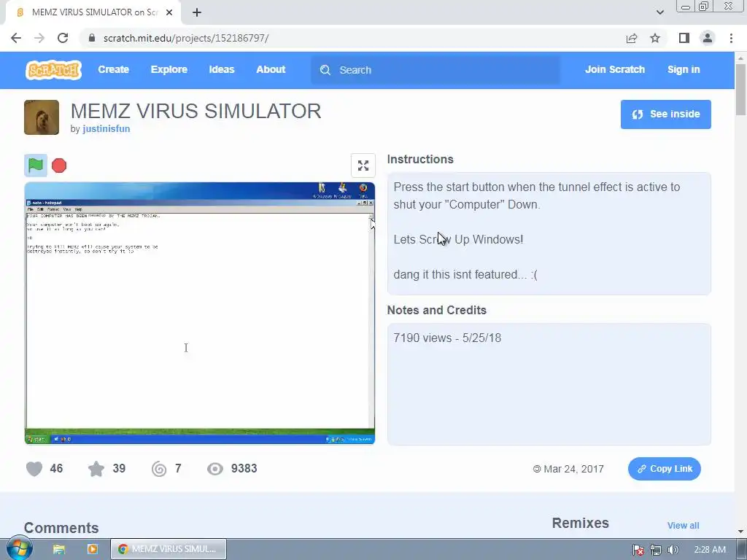Screen dimensions: 747x560
Task: Click the project title MEMZ VIRUS SIMULATOR
Action: (x=196, y=111)
